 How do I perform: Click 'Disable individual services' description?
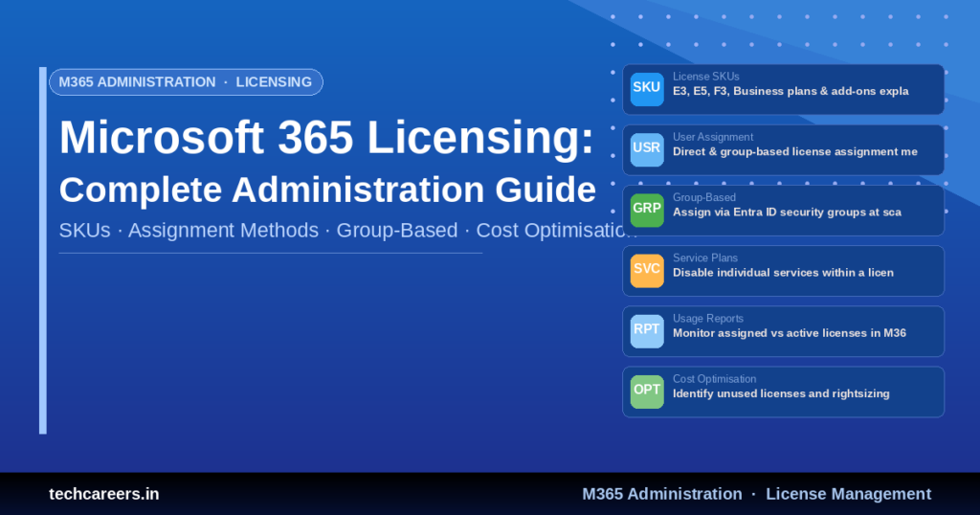(783, 273)
